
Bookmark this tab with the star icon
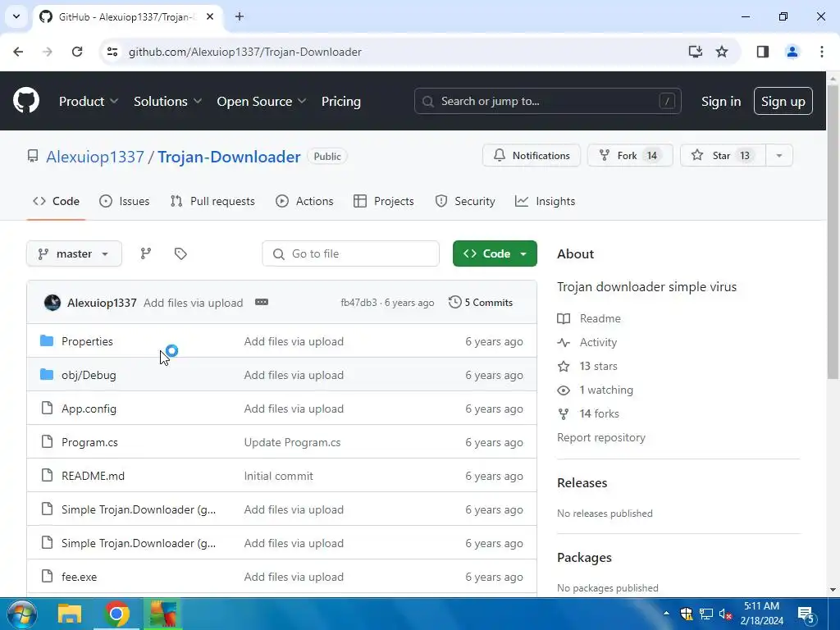722,52
